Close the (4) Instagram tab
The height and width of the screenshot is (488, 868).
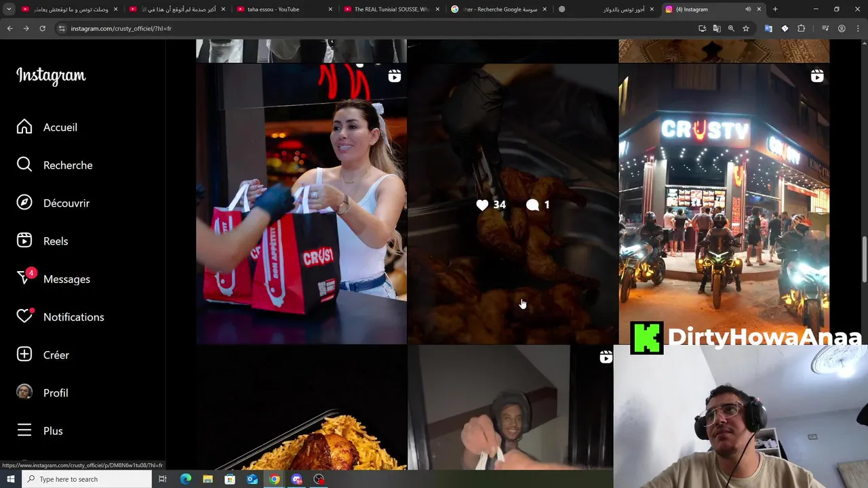(x=759, y=9)
